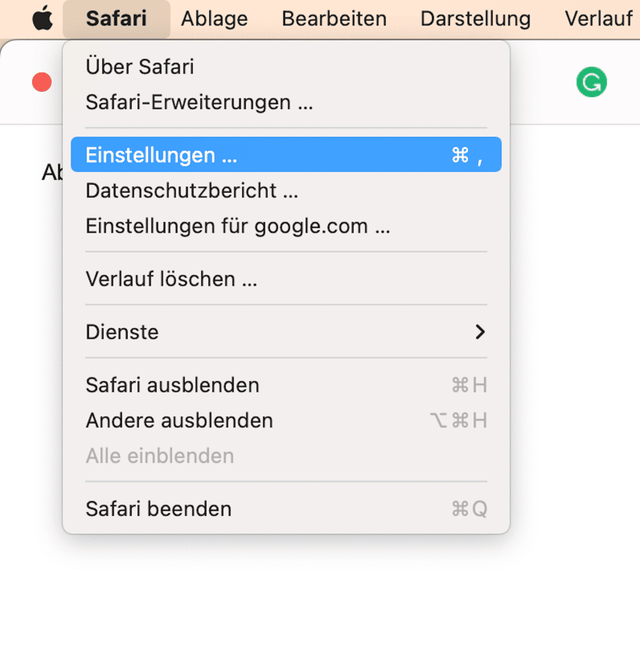The width and height of the screenshot is (640, 672).
Task: Select Einstellungen … menu entry
Action: 286,154
